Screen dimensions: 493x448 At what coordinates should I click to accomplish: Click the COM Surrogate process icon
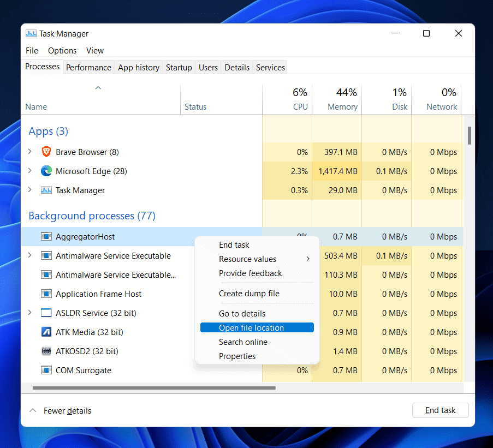coord(46,371)
